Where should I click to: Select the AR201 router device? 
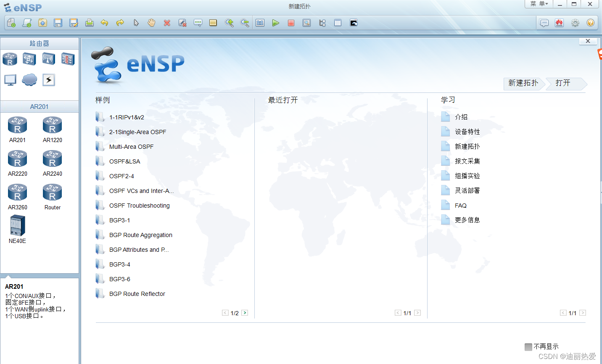tap(17, 129)
